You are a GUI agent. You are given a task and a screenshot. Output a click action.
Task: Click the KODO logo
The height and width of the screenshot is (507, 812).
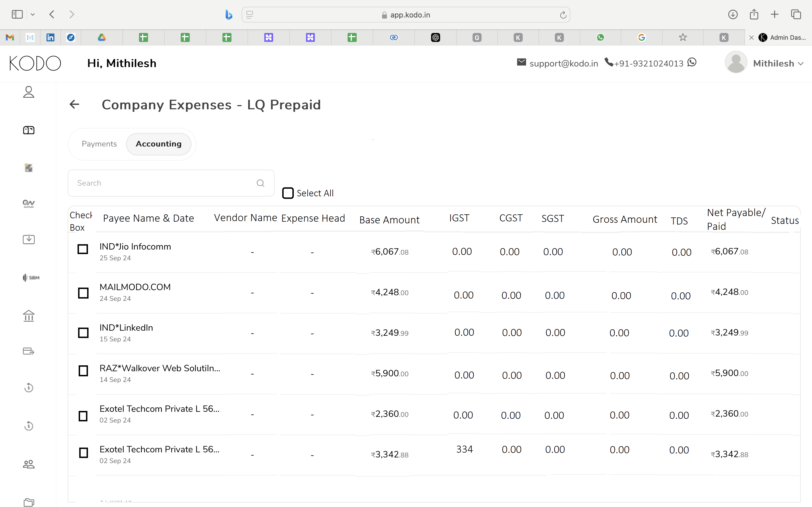pyautogui.click(x=35, y=63)
